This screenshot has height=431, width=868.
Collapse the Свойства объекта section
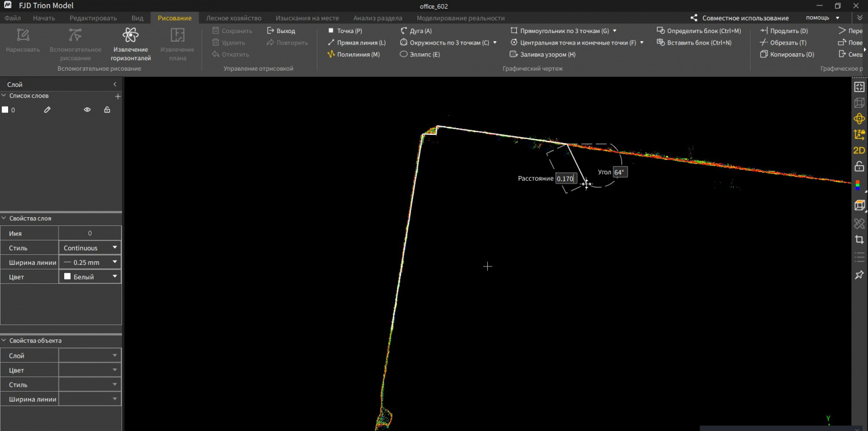(4, 341)
